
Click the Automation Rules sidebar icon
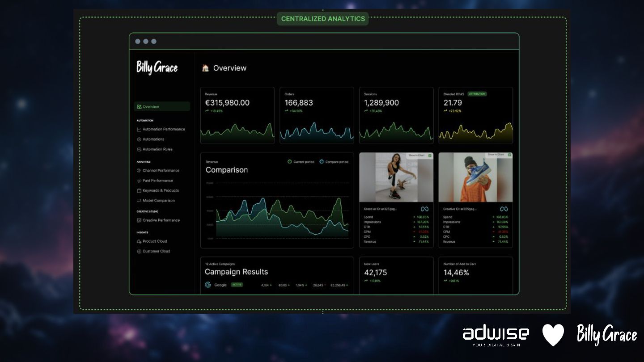click(139, 149)
